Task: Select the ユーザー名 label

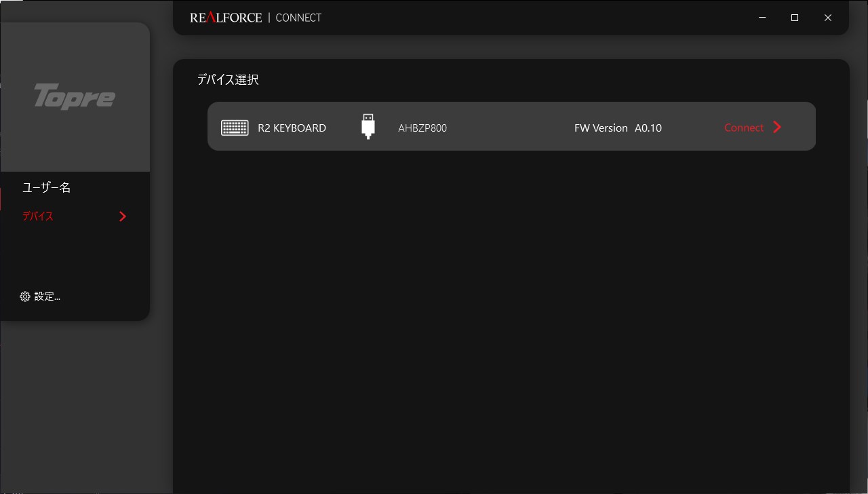Action: (x=47, y=188)
